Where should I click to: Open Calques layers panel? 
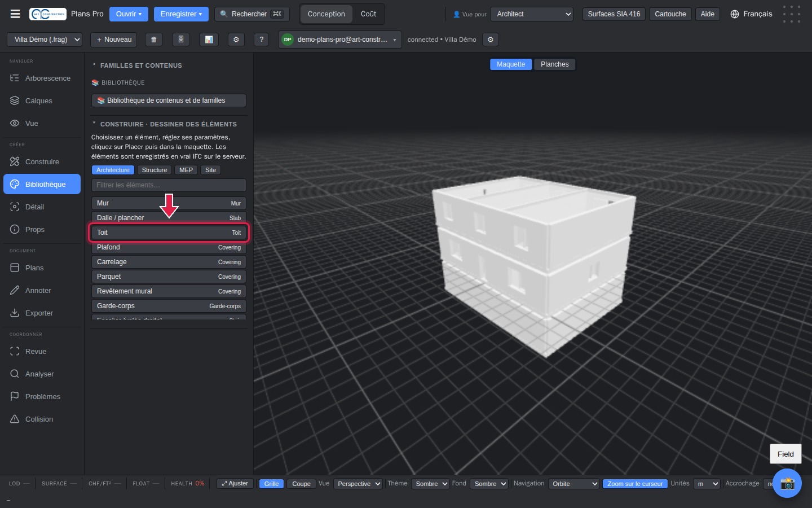click(x=42, y=101)
